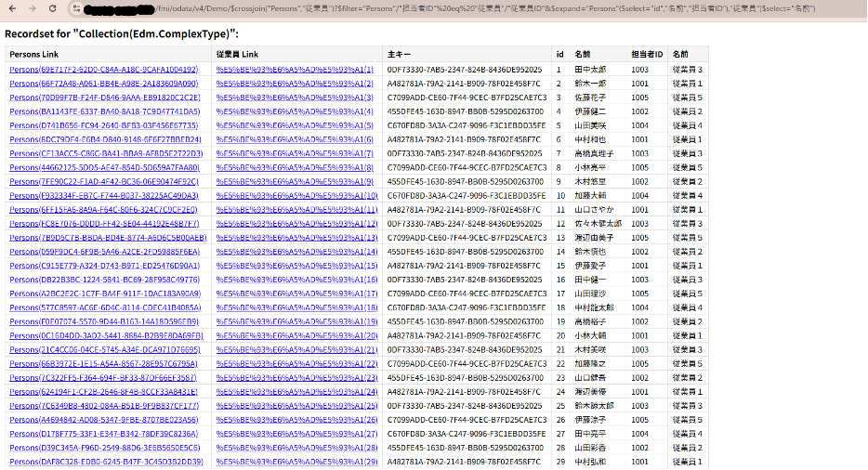Click the browser back arrow
This screenshot has height=470, width=868.
12,8
